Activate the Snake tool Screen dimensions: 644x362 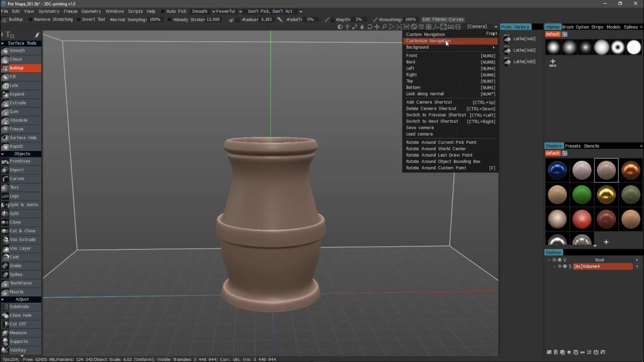[x=21, y=265]
